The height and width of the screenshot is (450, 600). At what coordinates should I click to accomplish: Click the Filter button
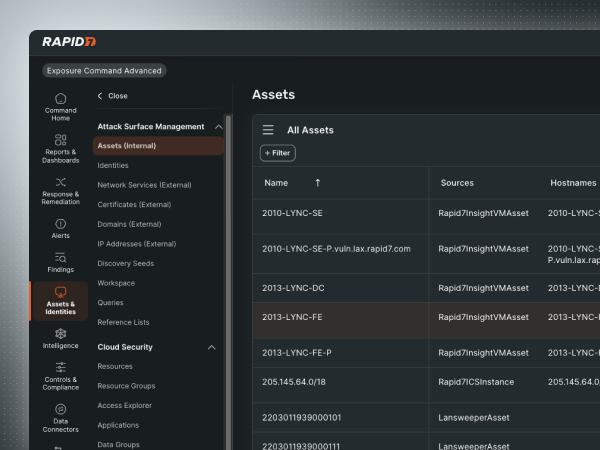(278, 153)
